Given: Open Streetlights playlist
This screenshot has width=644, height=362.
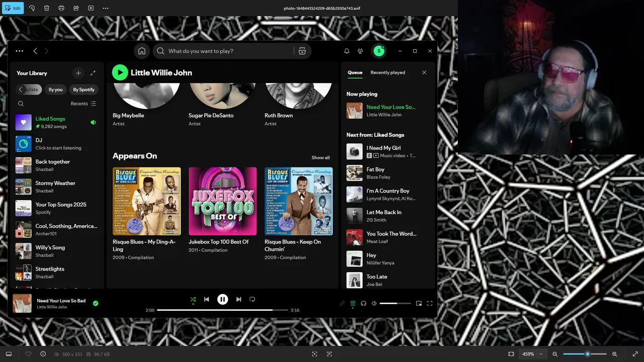Looking at the screenshot, I should point(56,273).
